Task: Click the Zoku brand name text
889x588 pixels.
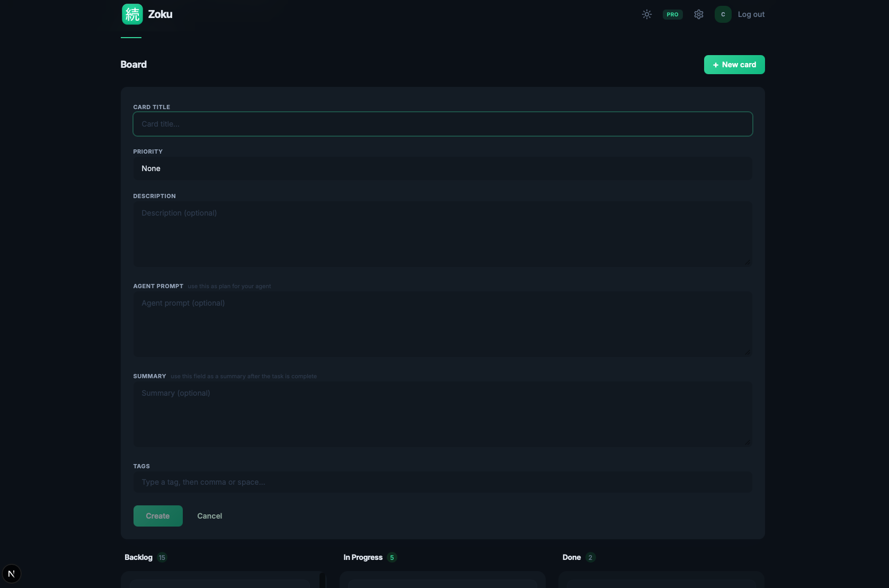Action: click(x=160, y=14)
